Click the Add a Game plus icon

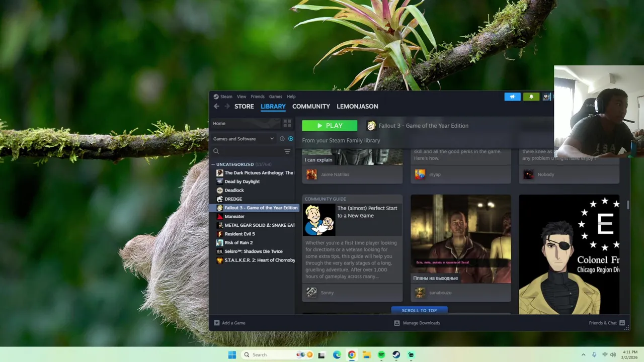point(217,323)
